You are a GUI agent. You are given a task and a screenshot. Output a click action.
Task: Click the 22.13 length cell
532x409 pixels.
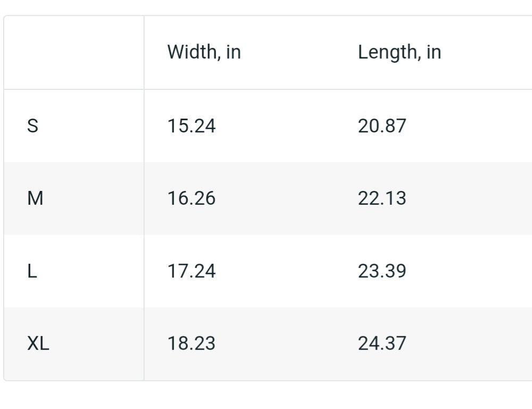[382, 198]
